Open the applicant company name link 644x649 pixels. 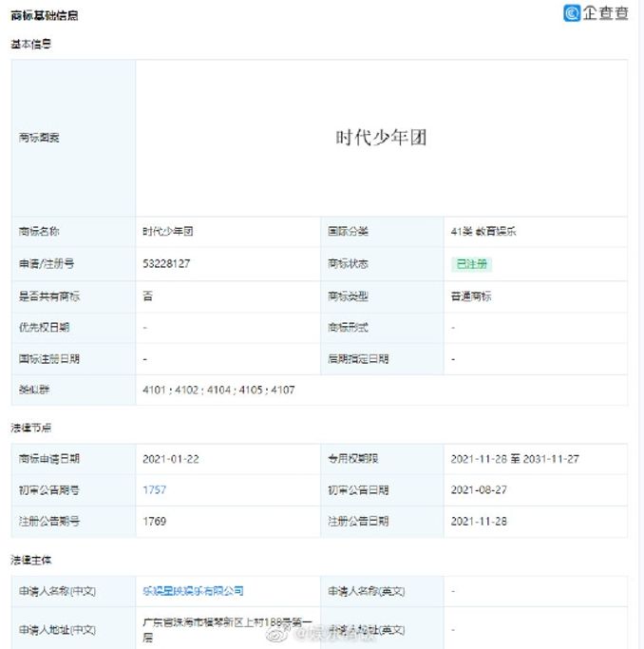click(x=193, y=591)
